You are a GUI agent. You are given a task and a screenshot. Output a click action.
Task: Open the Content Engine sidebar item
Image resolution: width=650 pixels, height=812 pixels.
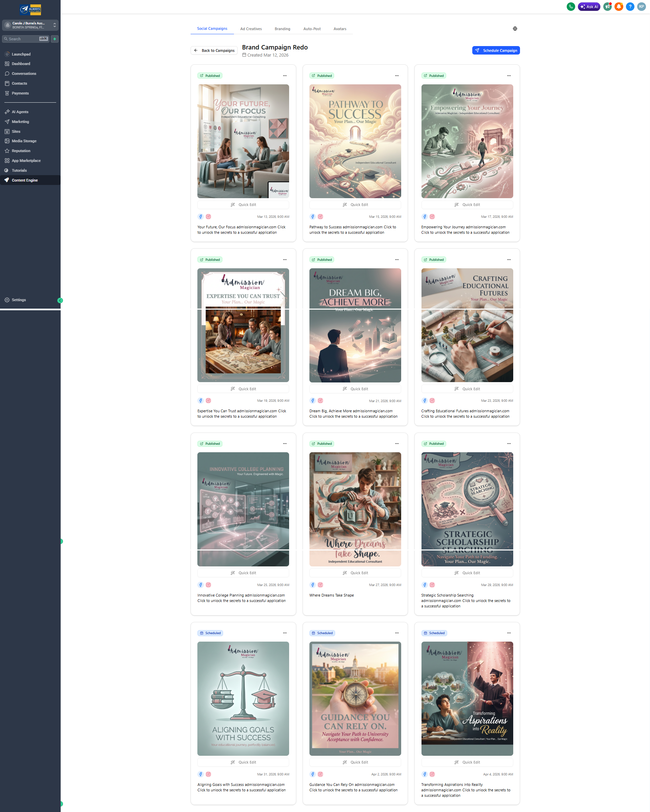24,180
